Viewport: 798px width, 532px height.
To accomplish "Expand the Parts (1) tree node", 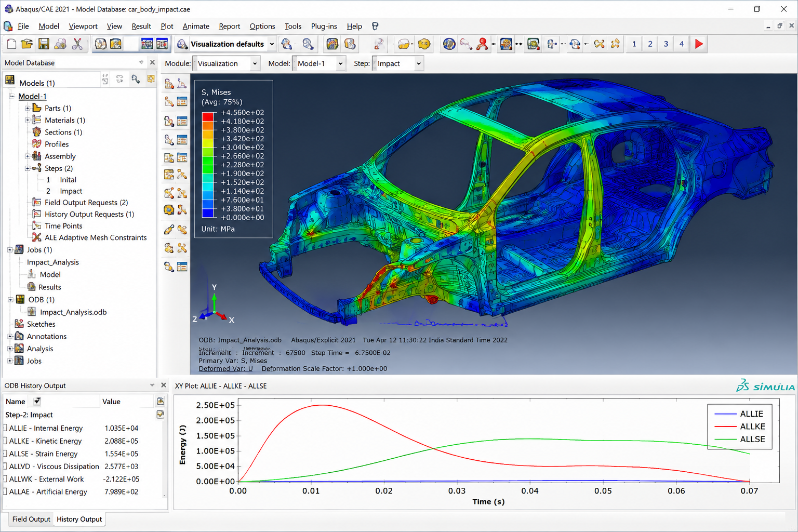I will tap(28, 108).
